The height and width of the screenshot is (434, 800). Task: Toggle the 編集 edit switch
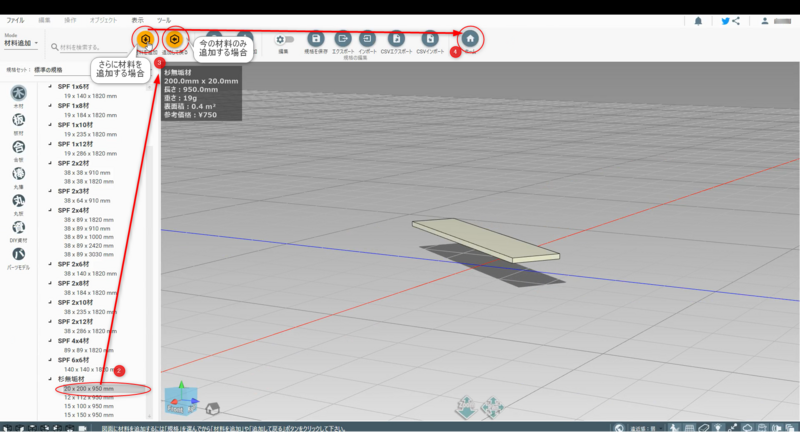click(285, 39)
